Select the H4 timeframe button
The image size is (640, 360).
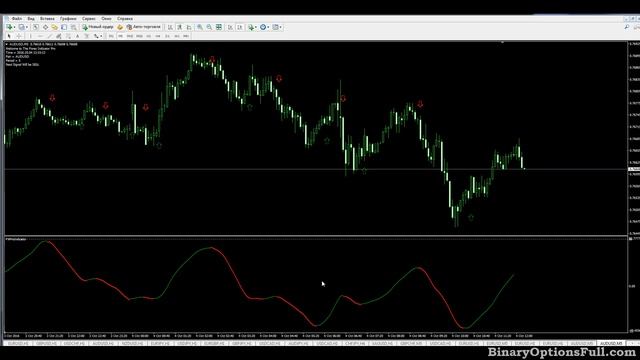158,36
